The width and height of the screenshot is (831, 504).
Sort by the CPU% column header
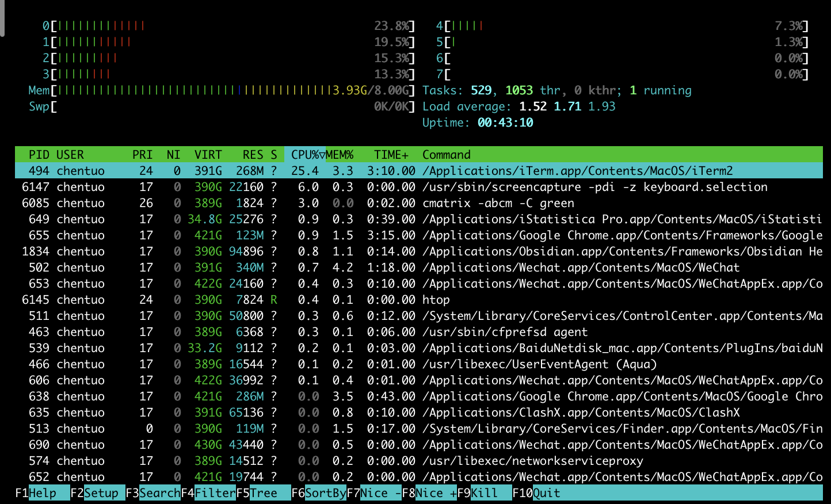304,155
